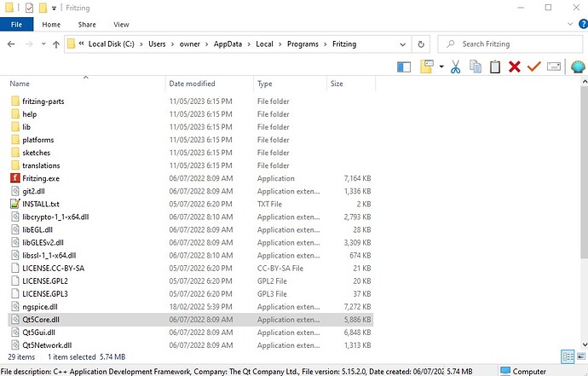The height and width of the screenshot is (376, 588).
Task: Go up one folder level arrow
Action: coord(56,44)
